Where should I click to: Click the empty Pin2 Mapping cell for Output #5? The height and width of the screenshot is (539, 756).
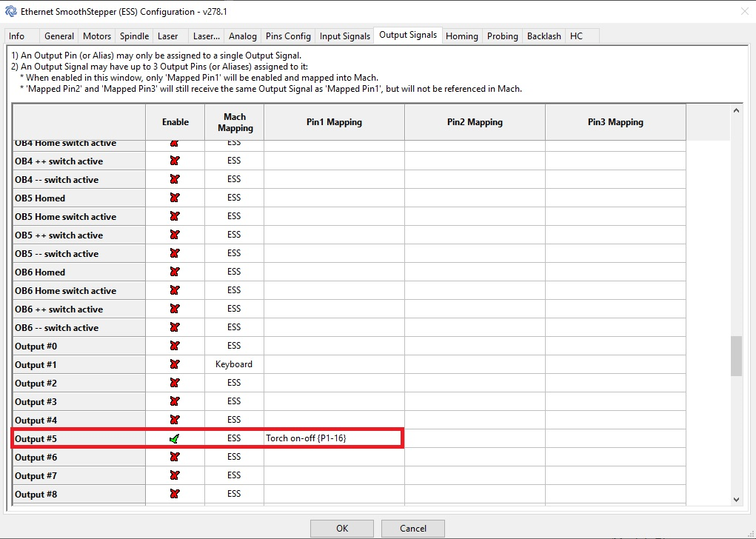coord(474,438)
